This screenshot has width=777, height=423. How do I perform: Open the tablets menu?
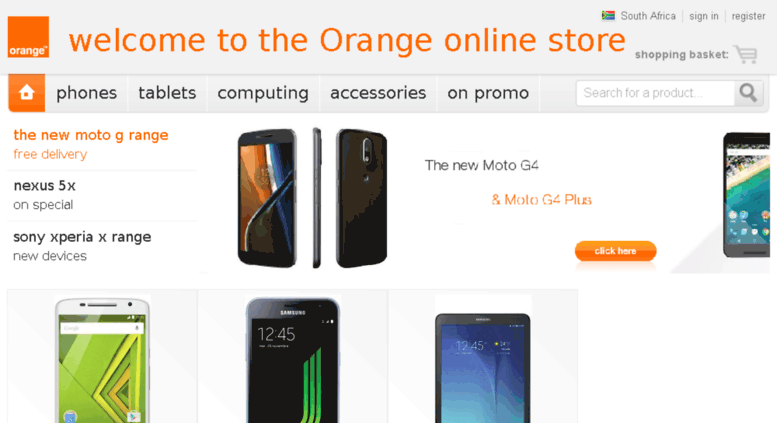click(167, 93)
